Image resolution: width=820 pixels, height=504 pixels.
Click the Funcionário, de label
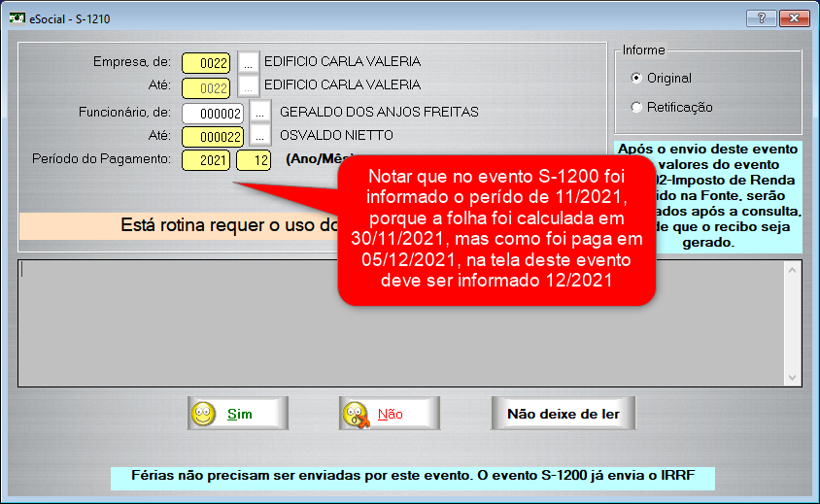coord(124,112)
